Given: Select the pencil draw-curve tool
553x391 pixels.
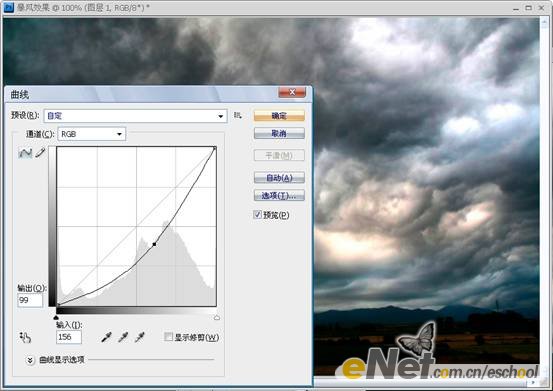Looking at the screenshot, I should click(40, 153).
